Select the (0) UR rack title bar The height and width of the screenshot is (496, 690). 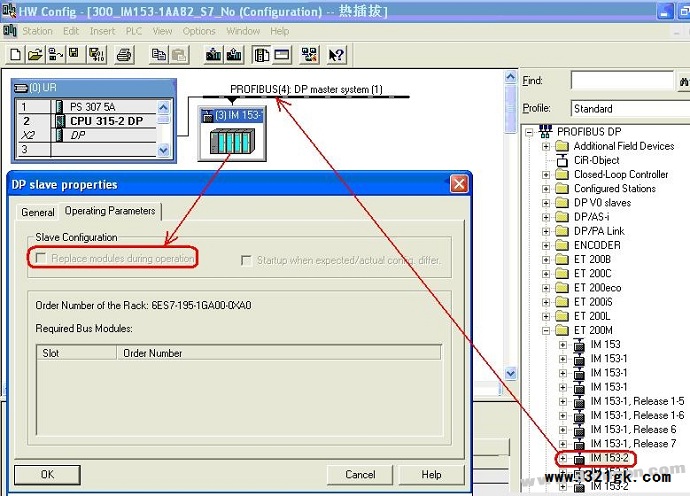[94, 88]
